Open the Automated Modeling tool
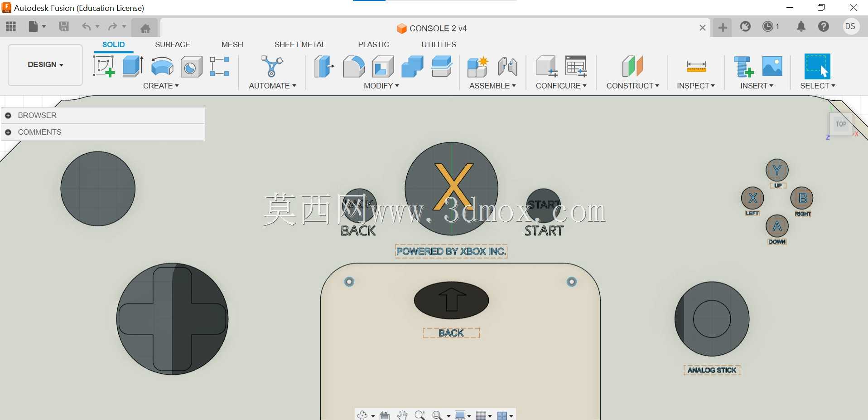 (272, 66)
